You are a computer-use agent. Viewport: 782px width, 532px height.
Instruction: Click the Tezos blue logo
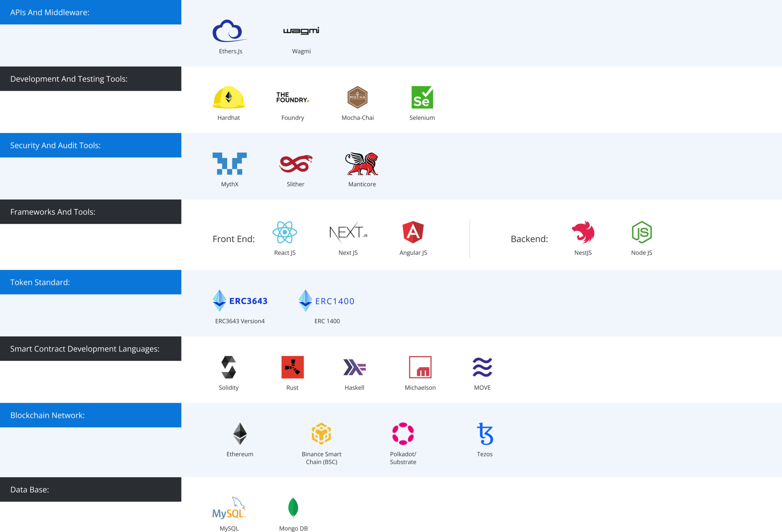(x=485, y=434)
